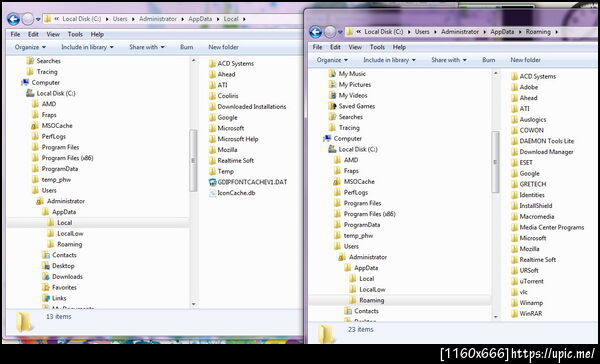Viewport: 600px width, 364px height.
Task: Select Downloaded Installations folder icon
Action: tap(213, 107)
